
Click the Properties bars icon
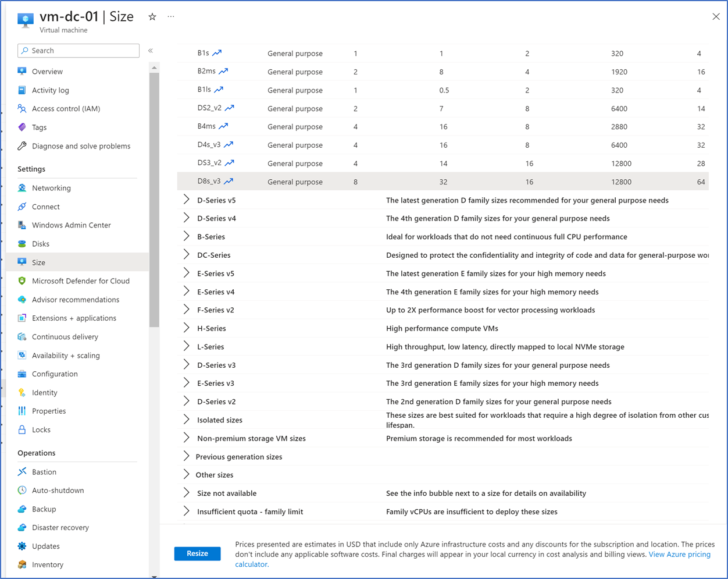22,411
